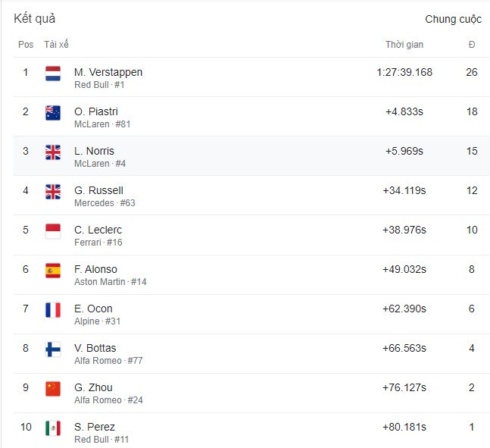
Task: Click the UK flag beside L. Norris
Action: (53, 152)
